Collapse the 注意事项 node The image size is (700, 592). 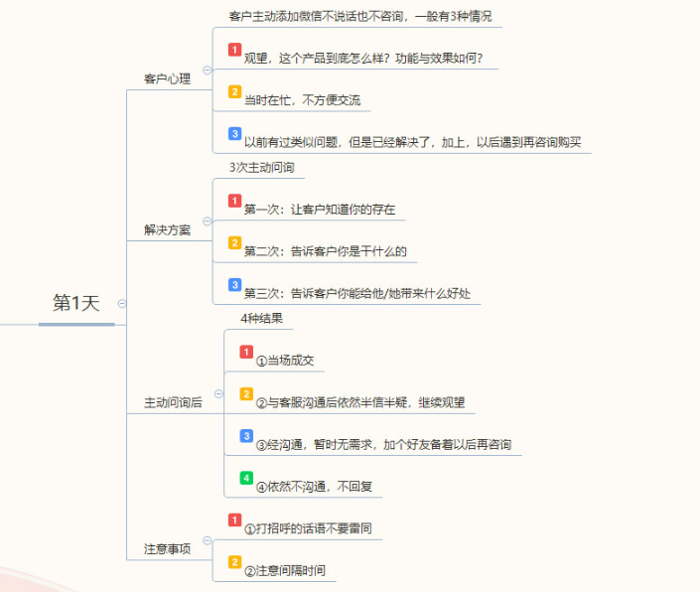click(x=208, y=540)
